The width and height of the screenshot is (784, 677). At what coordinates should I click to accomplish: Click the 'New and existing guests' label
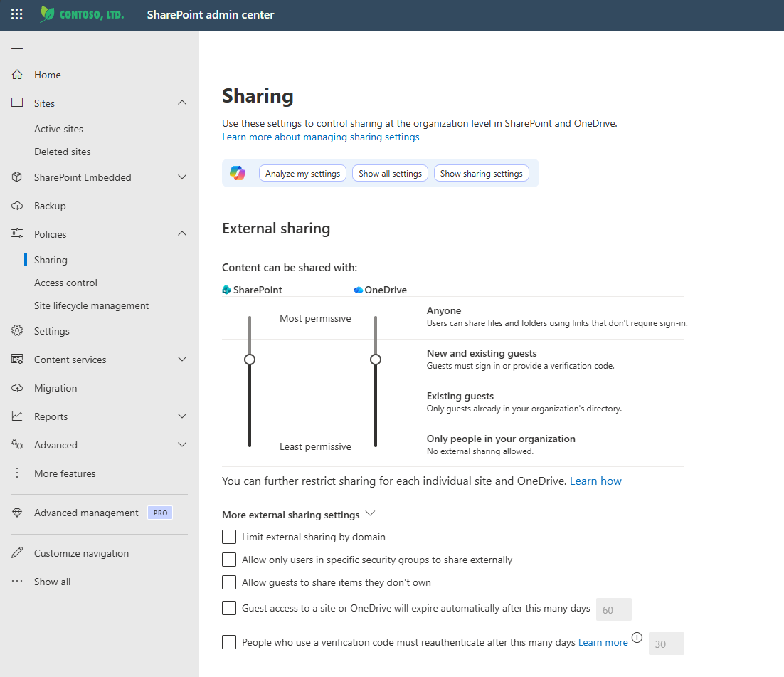point(482,353)
